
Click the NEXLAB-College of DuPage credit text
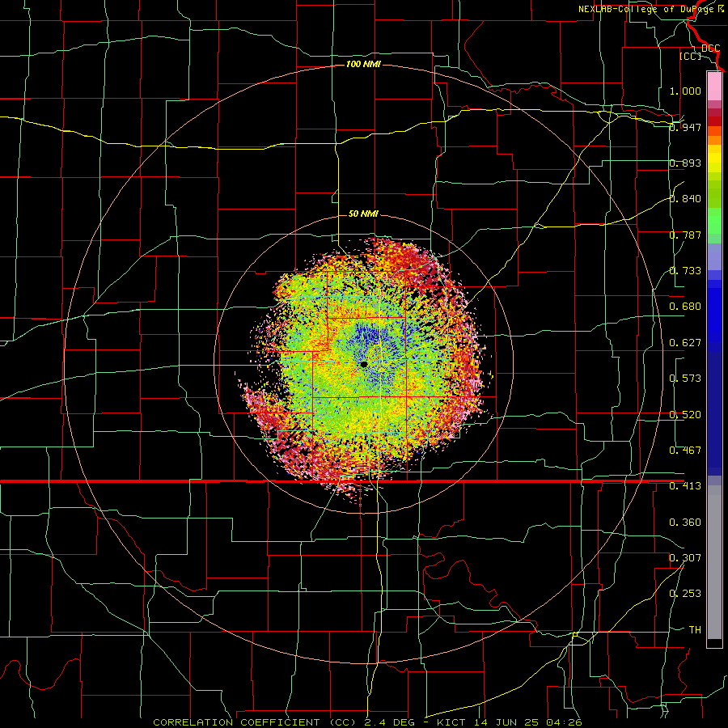648,9
